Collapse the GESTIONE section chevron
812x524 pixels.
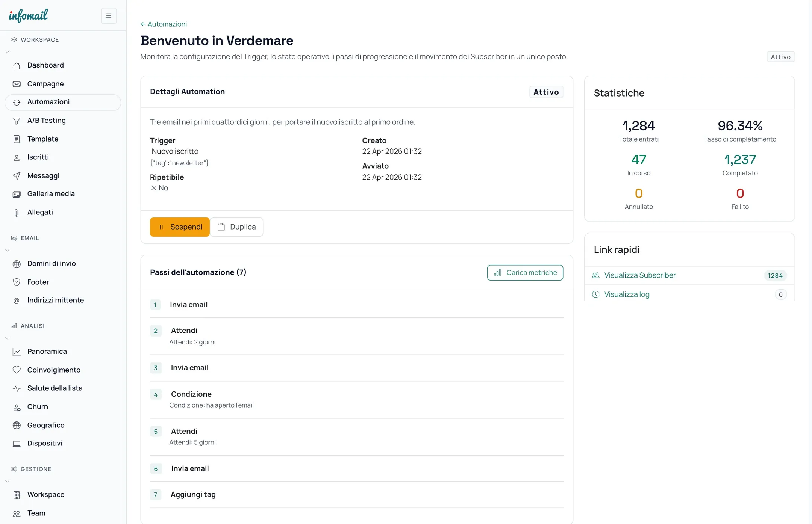click(x=8, y=481)
